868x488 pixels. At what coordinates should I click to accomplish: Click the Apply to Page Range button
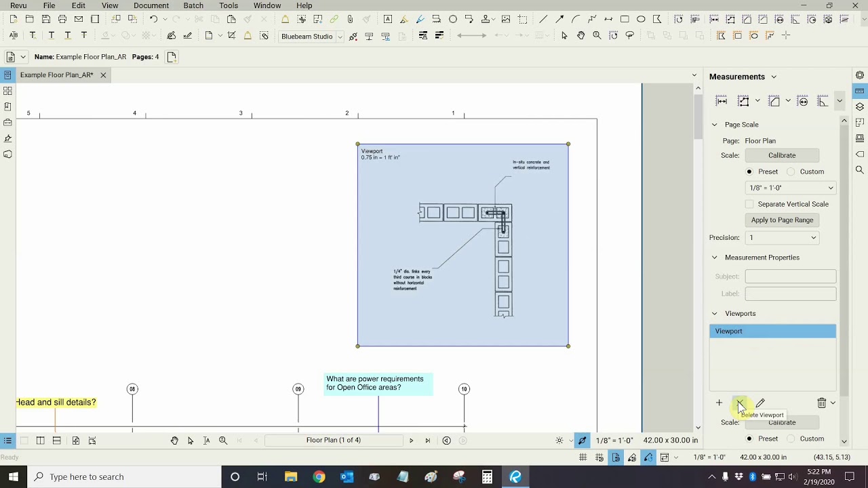782,220
